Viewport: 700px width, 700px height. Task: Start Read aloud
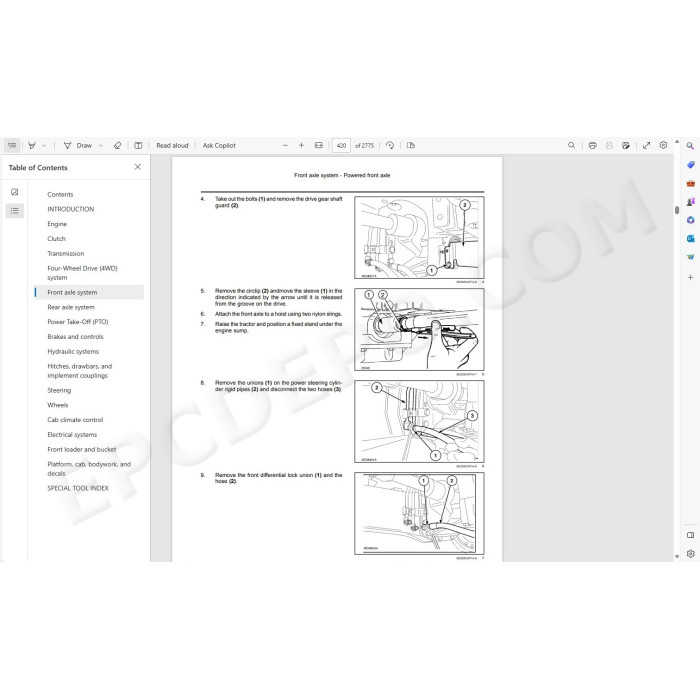pyautogui.click(x=172, y=146)
